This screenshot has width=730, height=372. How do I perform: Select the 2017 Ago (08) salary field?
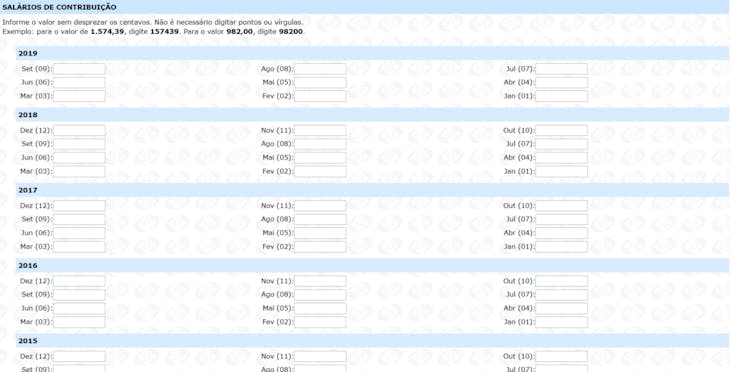click(x=320, y=219)
